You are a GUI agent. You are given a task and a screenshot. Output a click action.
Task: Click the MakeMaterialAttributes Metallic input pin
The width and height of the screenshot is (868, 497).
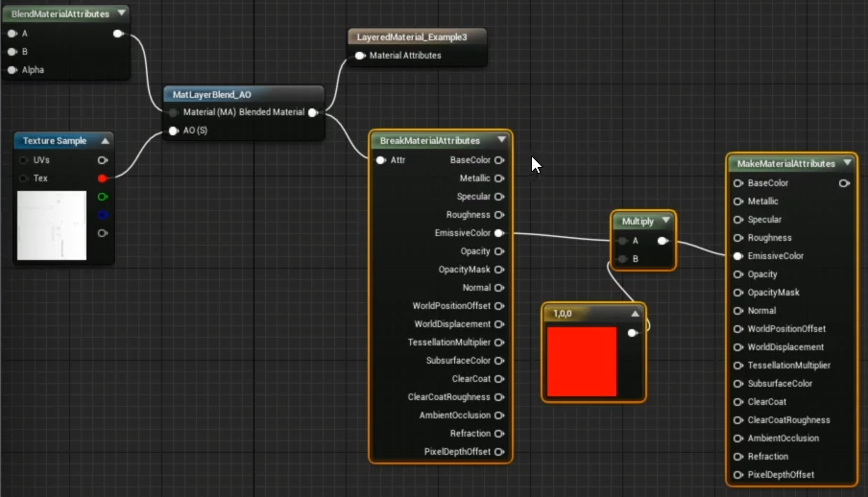738,201
